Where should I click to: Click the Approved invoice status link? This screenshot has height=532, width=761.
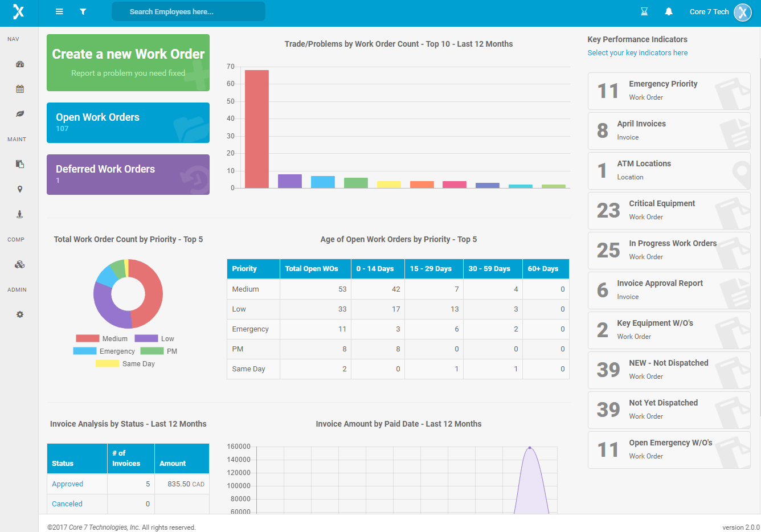pyautogui.click(x=67, y=484)
